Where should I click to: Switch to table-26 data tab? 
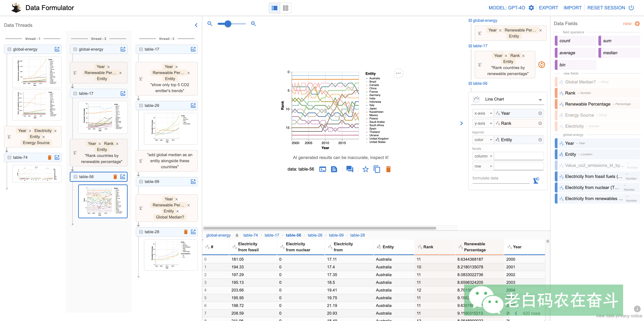coord(315,235)
